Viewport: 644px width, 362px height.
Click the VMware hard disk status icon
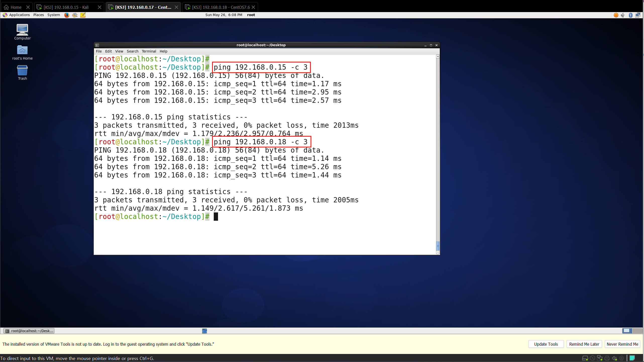[585, 358]
